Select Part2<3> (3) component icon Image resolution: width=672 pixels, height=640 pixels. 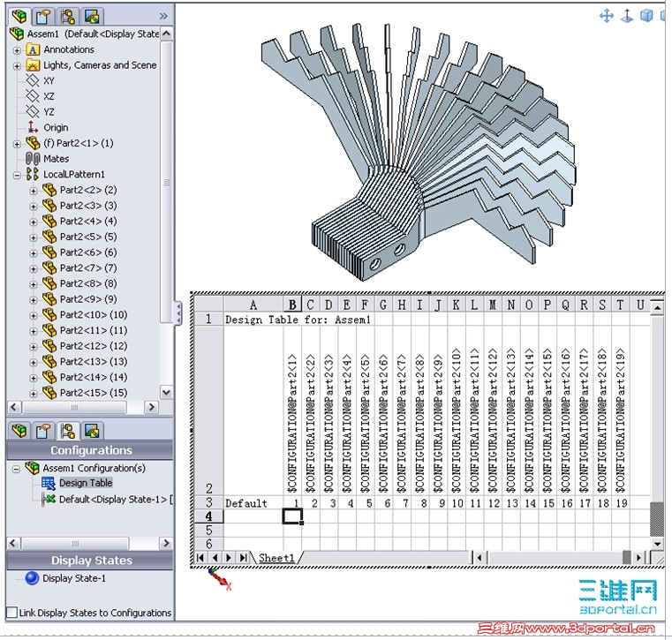(x=49, y=206)
